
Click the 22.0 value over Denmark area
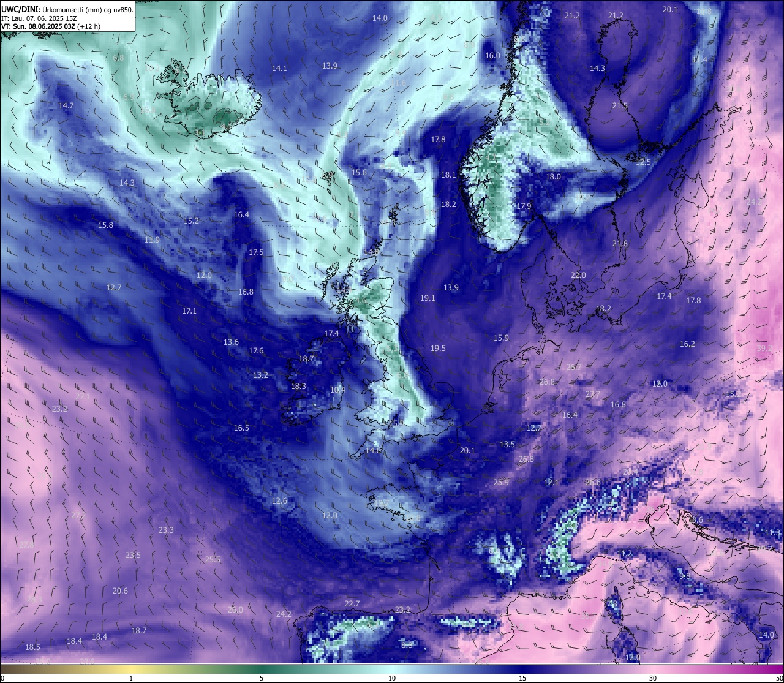[578, 276]
